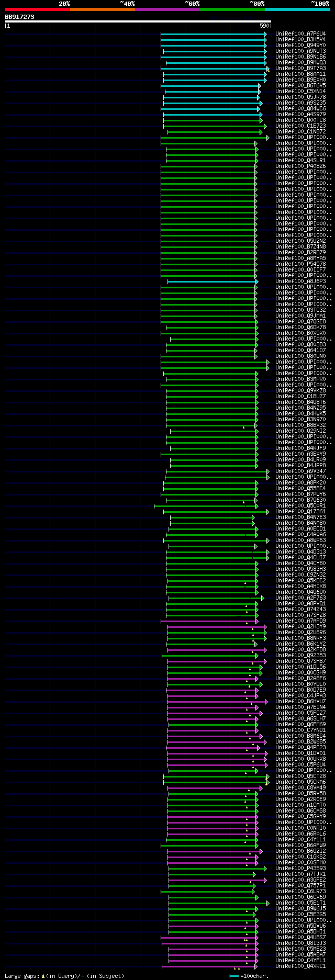Select the UniRef100_Q17361 label
This screenshot has width=335, height=980.
pos(300,512)
